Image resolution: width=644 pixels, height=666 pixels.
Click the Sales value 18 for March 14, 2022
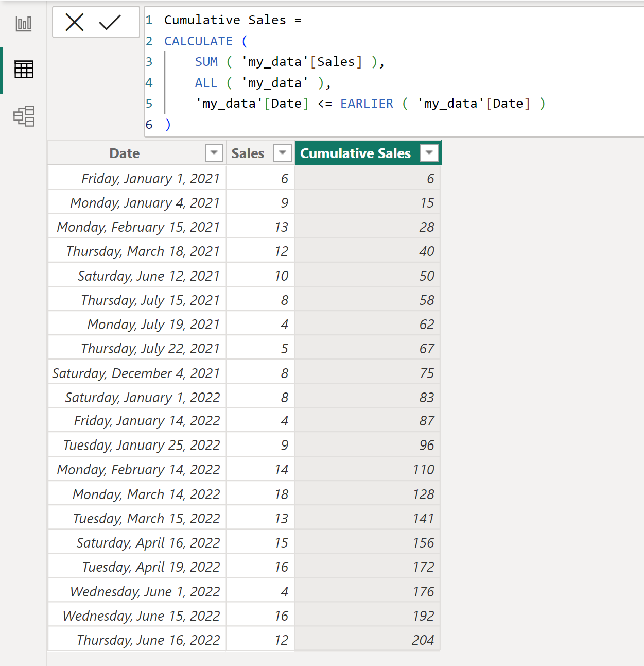(x=282, y=493)
